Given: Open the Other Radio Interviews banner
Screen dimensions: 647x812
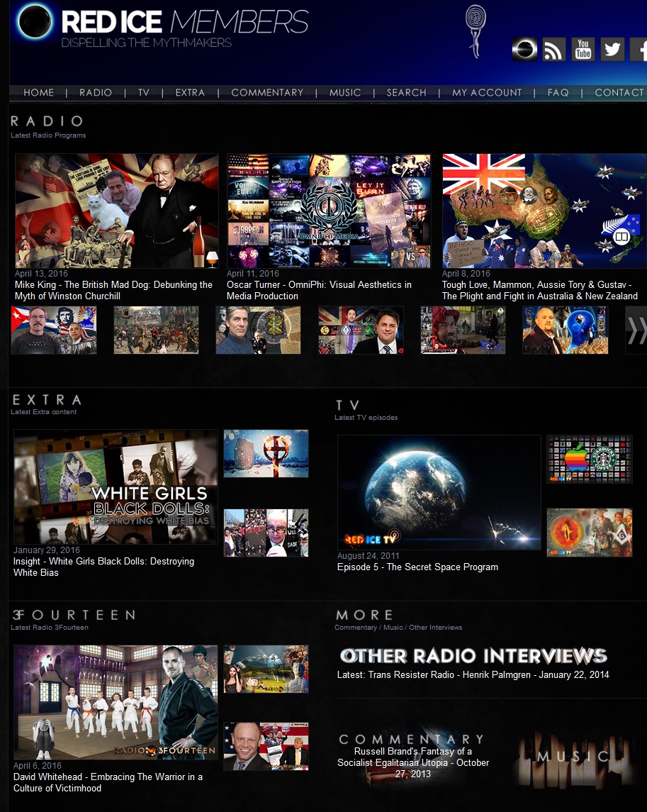Looking at the screenshot, I should pyautogui.click(x=473, y=656).
